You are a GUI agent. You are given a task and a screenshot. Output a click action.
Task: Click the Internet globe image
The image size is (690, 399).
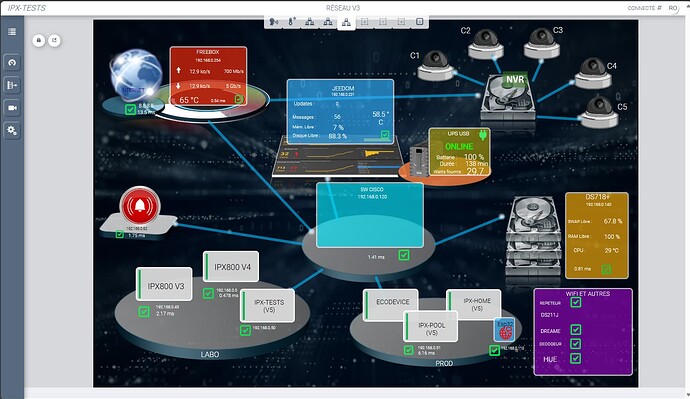point(136,75)
